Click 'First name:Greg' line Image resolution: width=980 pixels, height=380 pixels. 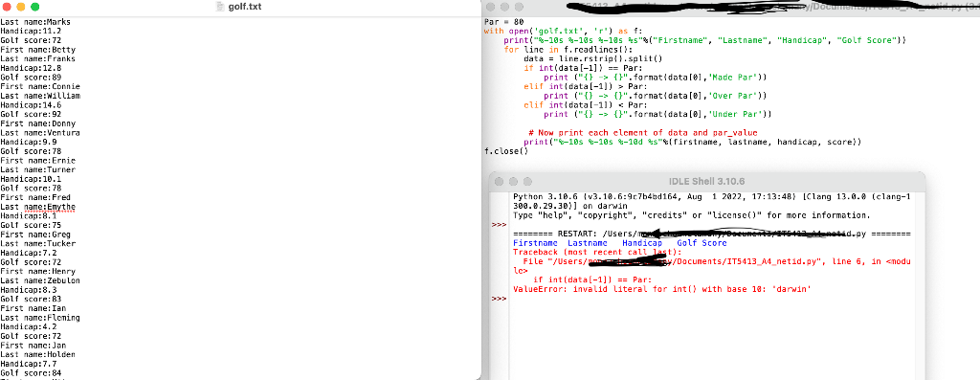tap(35, 235)
